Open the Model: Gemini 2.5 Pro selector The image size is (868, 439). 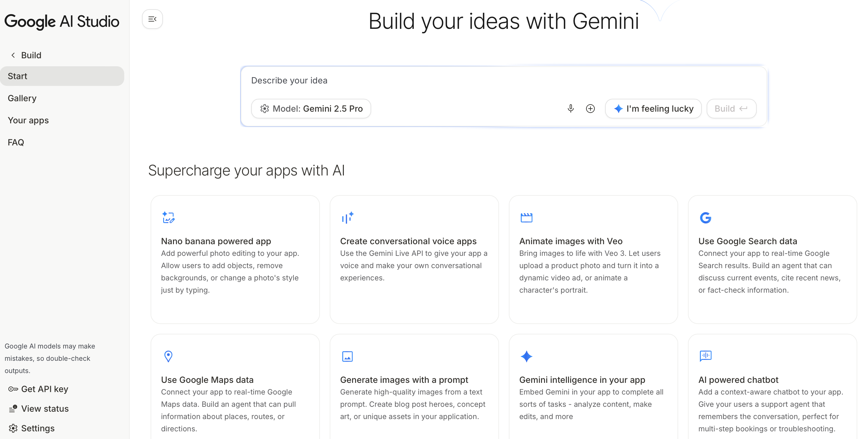click(311, 109)
